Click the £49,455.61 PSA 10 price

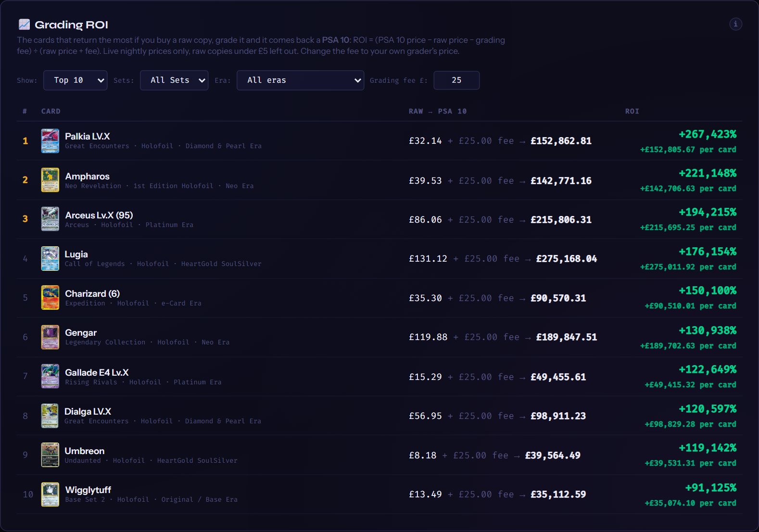pyautogui.click(x=558, y=377)
